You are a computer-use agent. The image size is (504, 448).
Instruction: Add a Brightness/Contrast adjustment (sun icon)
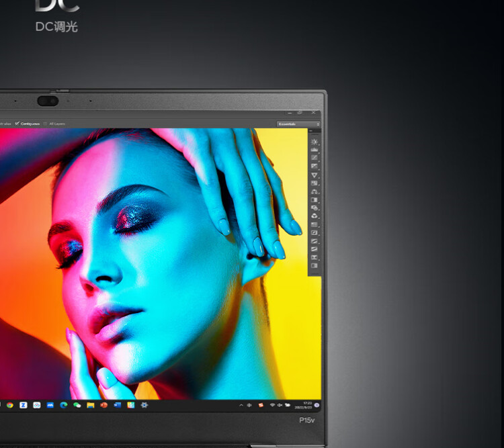[314, 142]
